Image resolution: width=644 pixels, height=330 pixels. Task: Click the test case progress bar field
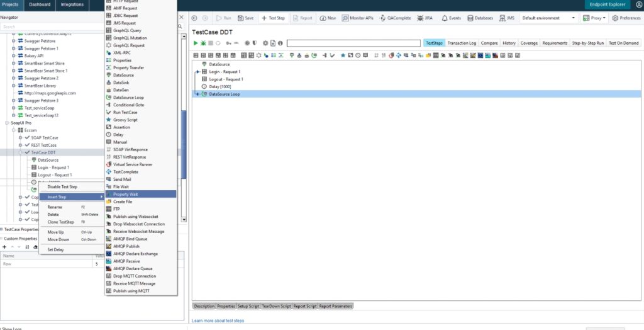coord(353,43)
